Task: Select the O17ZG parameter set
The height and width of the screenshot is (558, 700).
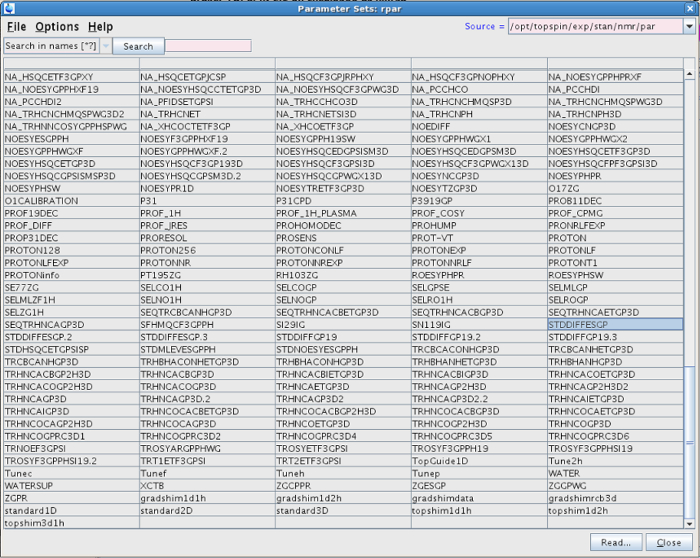Action: 615,188
